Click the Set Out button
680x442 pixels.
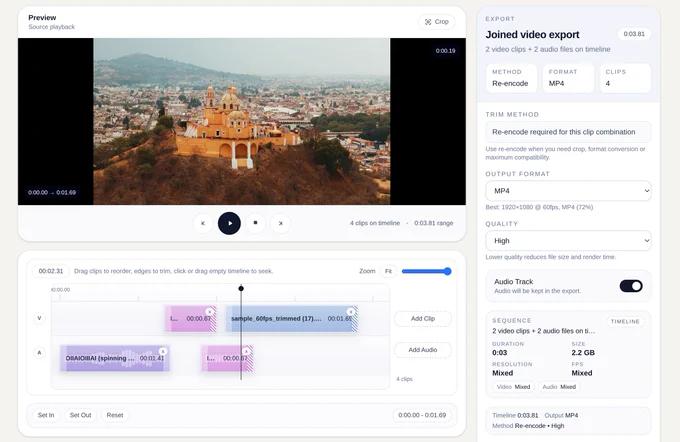(x=80, y=415)
